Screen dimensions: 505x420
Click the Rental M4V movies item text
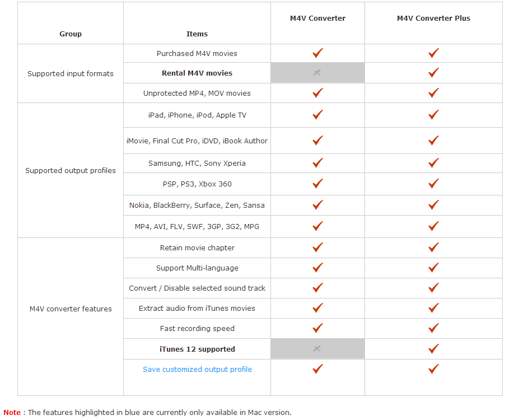(197, 73)
